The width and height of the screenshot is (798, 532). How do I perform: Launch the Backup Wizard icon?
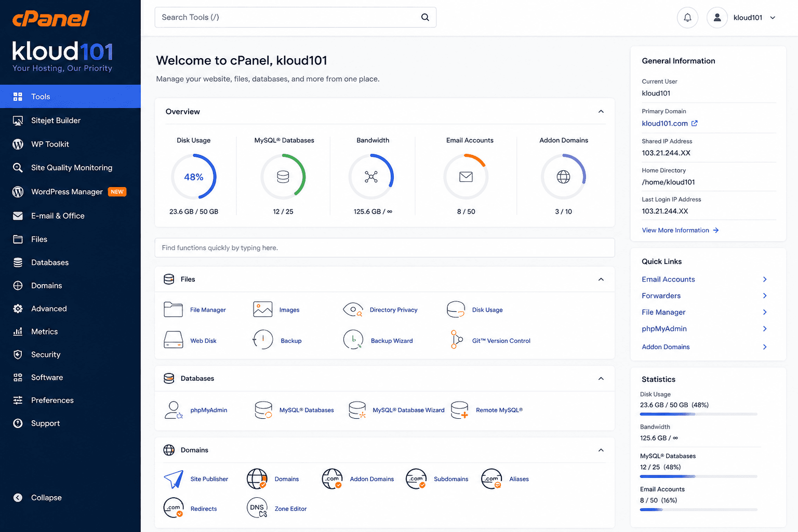(353, 340)
